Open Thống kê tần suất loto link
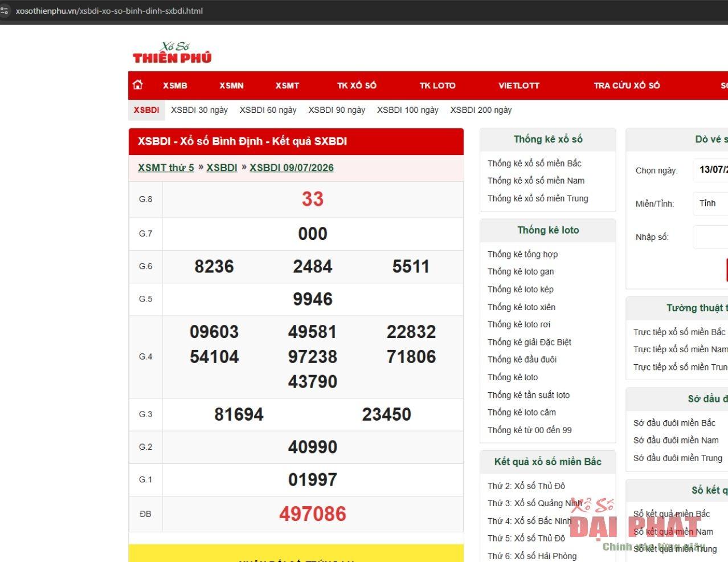 pos(529,394)
